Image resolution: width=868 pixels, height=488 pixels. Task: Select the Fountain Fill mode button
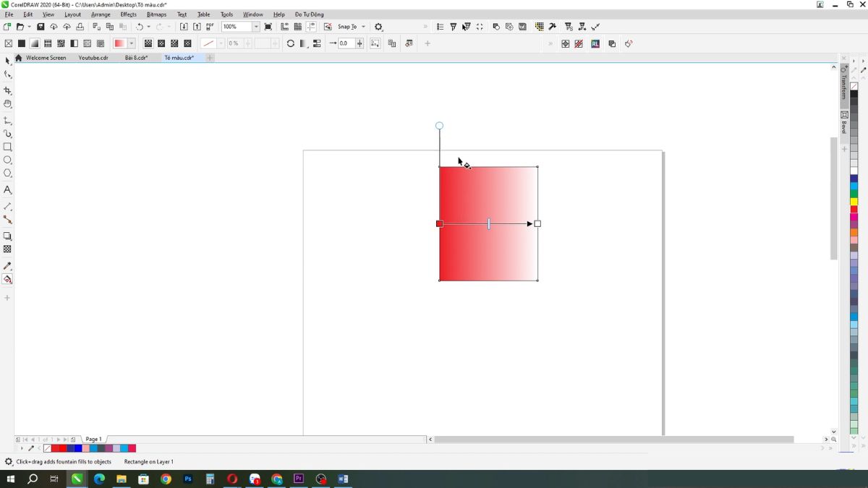coord(35,43)
